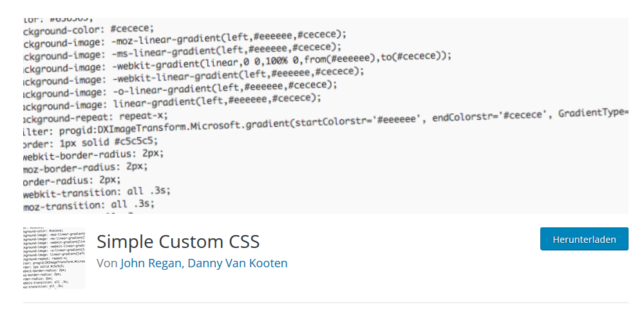This screenshot has width=644, height=313.
Task: Click the -webkit-linear-gradient code line
Action: (194, 76)
